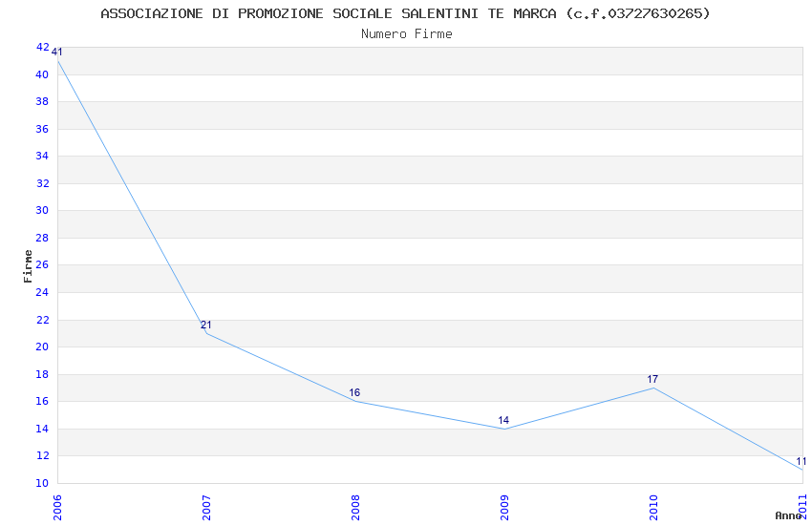Select the 2006 x-axis year label
The image size is (812, 525).
[x=57, y=507]
